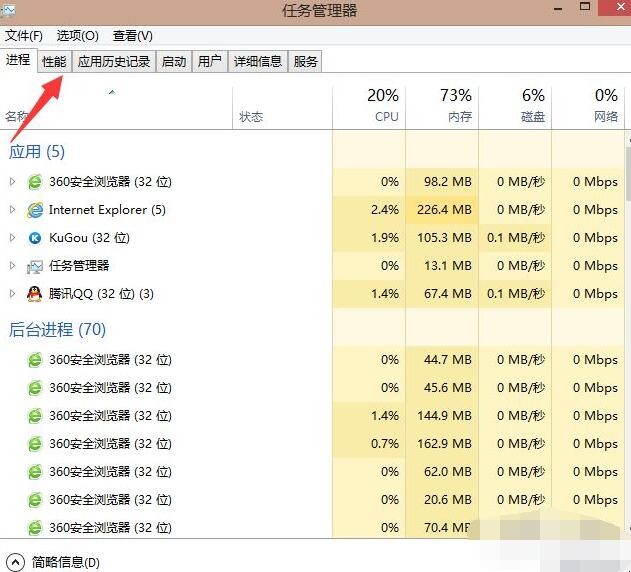Open the 查看(V) menu
Viewport: 631px width, 572px height.
[x=133, y=36]
